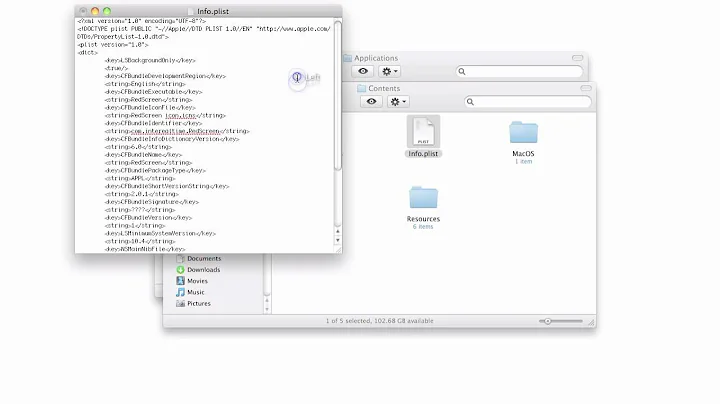Click Quick Look eye in Contents window
Screen dimensions: 720x404
(371, 101)
